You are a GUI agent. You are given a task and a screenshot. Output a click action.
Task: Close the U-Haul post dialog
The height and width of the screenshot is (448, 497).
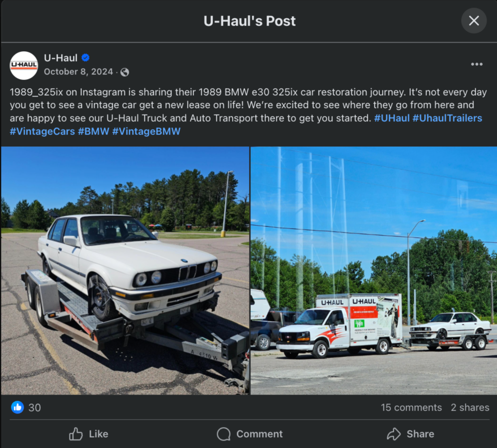tap(473, 21)
